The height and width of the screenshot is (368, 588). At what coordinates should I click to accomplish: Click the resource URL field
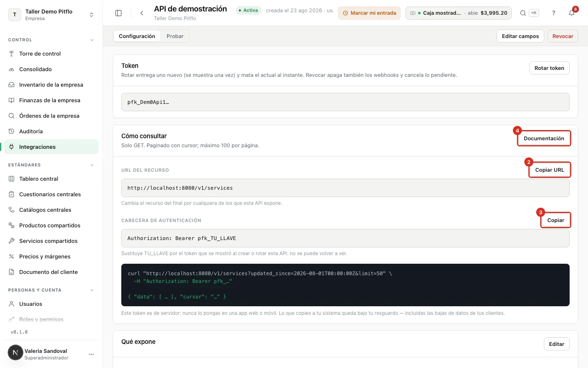click(x=345, y=188)
